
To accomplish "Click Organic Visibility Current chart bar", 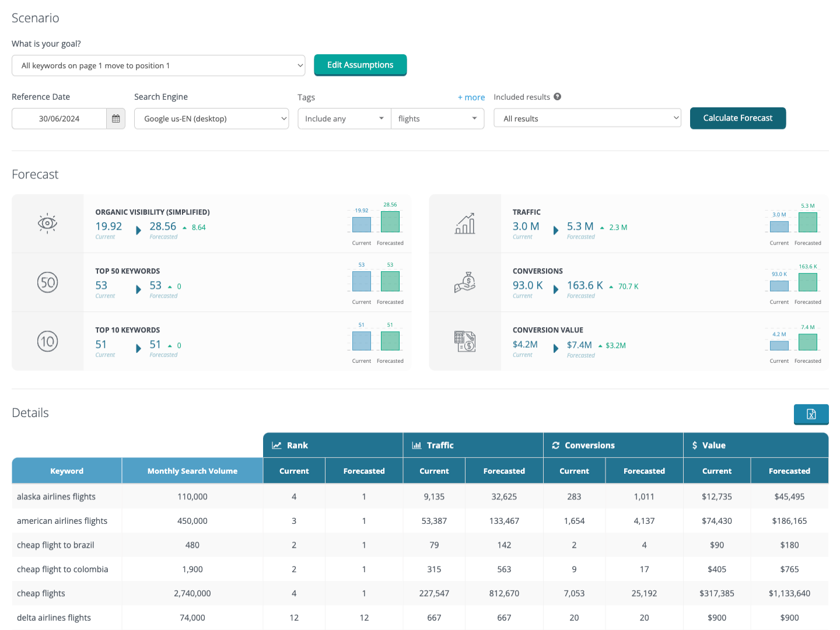I will click(362, 225).
